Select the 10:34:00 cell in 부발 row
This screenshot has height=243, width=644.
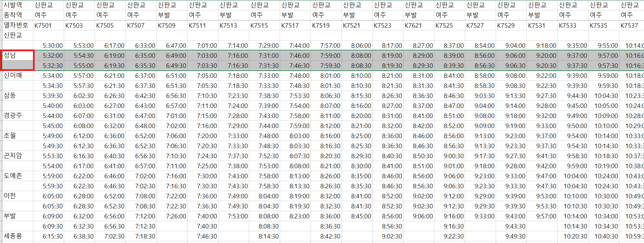(604, 216)
